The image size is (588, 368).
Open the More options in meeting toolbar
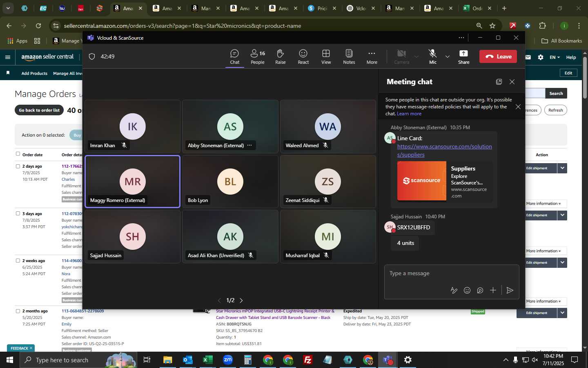pos(372,57)
